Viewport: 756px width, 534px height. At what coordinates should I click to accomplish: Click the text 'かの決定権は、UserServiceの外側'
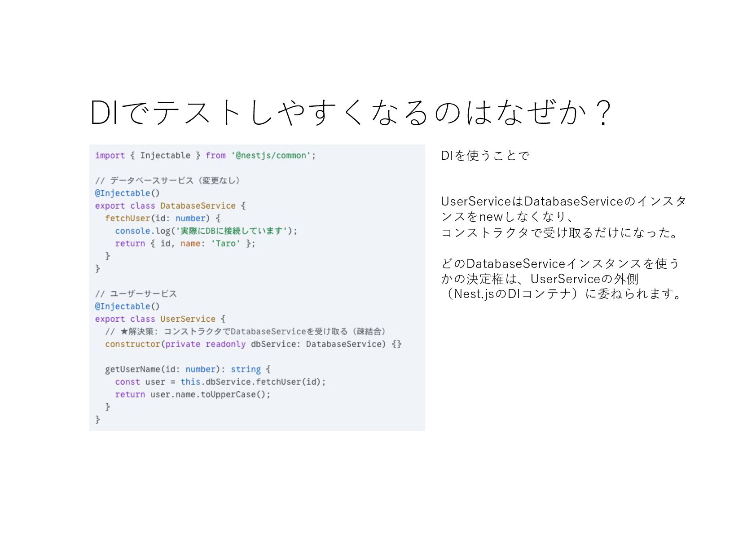[540, 279]
